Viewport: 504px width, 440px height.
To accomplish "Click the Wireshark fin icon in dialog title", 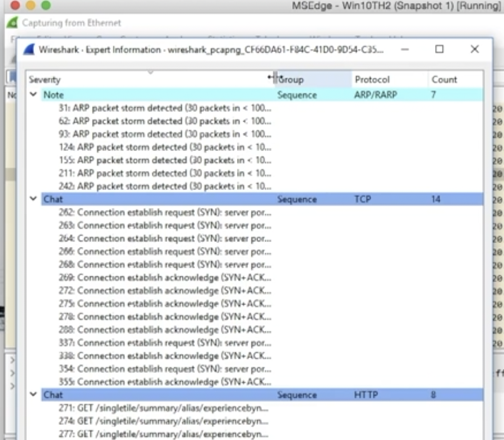I will tap(29, 50).
